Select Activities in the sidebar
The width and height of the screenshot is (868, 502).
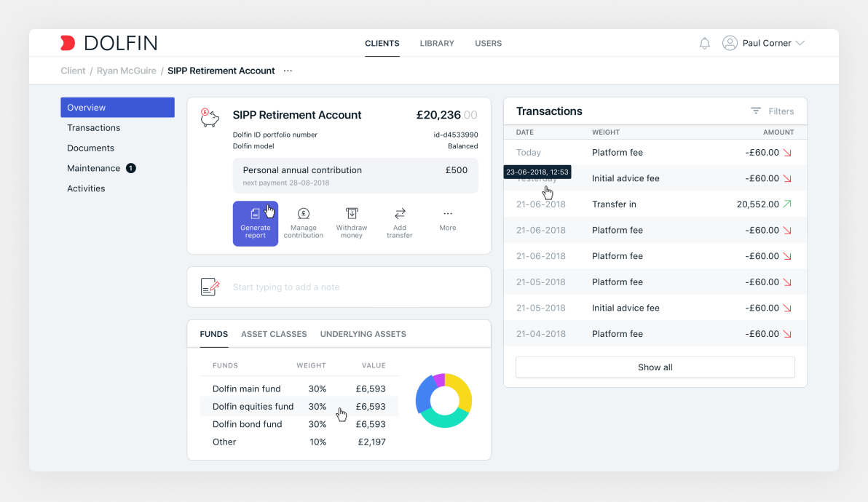[86, 188]
